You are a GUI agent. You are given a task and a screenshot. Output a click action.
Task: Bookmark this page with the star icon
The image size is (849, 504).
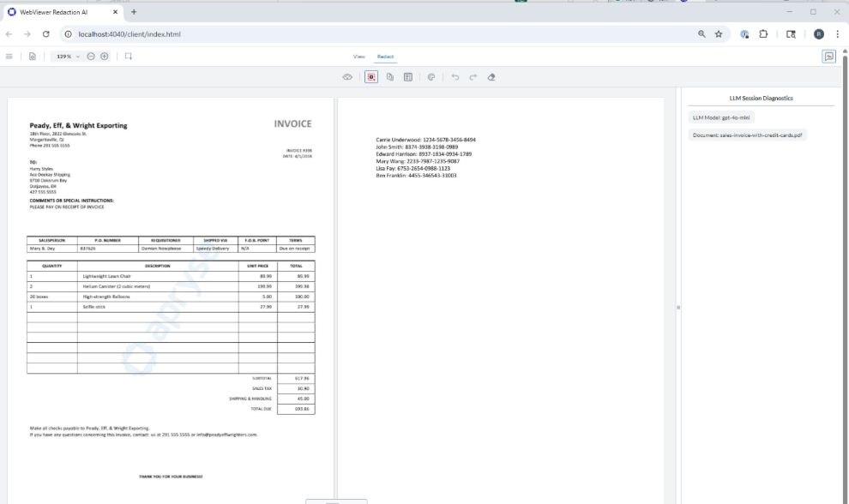pyautogui.click(x=719, y=34)
